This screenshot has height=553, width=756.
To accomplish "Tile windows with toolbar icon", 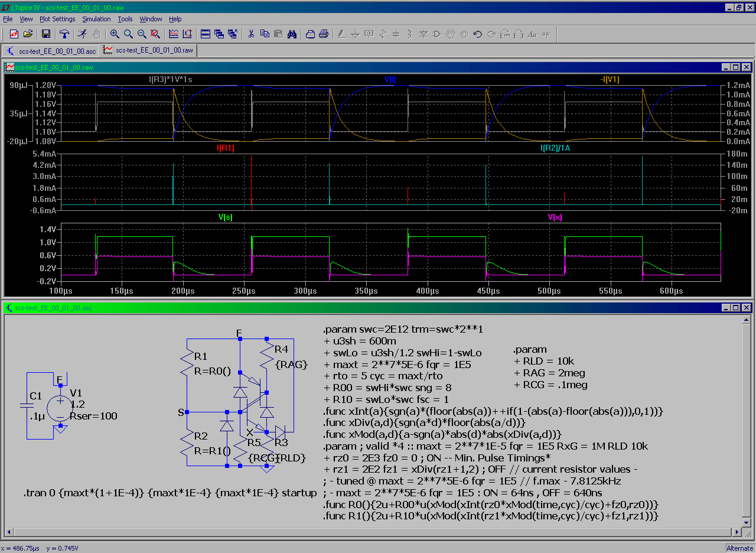I will point(206,34).
